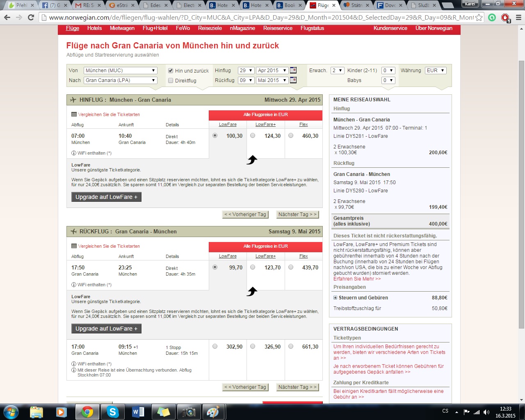The height and width of the screenshot is (420, 525).
Task: Open the Kundenservice menu item
Action: [390, 28]
